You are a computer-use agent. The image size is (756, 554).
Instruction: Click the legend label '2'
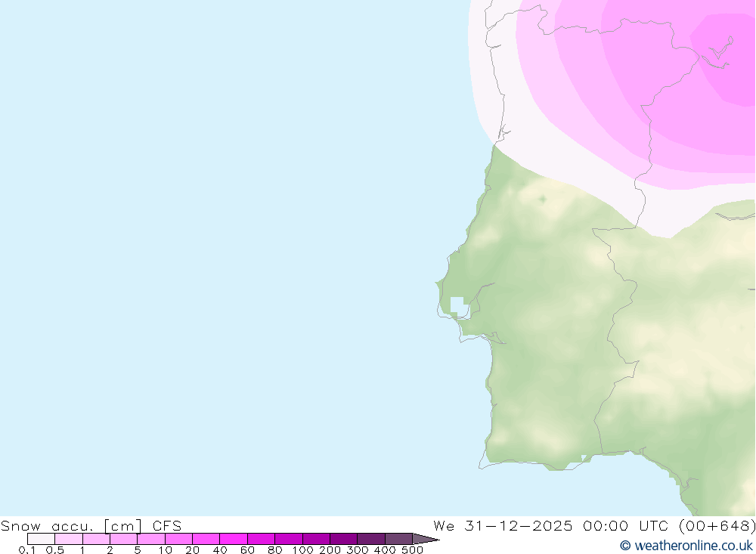(x=110, y=549)
